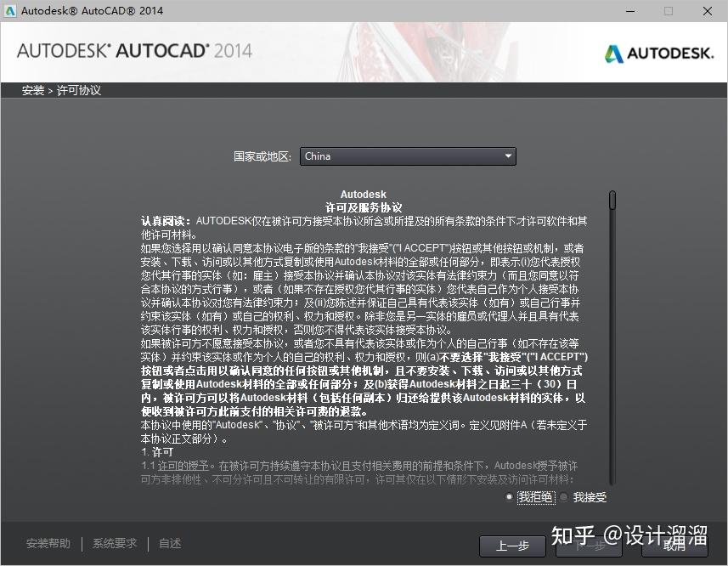The height and width of the screenshot is (566, 728).
Task: Select the 我接受 (I accept) radio button
Action: 563,497
